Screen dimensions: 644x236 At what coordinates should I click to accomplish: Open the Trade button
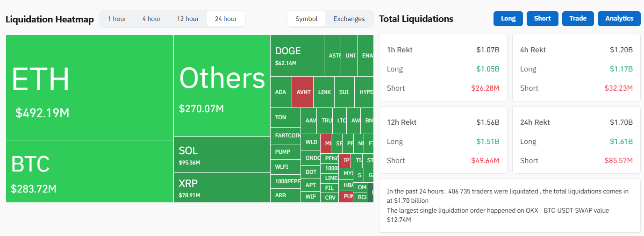tap(578, 18)
